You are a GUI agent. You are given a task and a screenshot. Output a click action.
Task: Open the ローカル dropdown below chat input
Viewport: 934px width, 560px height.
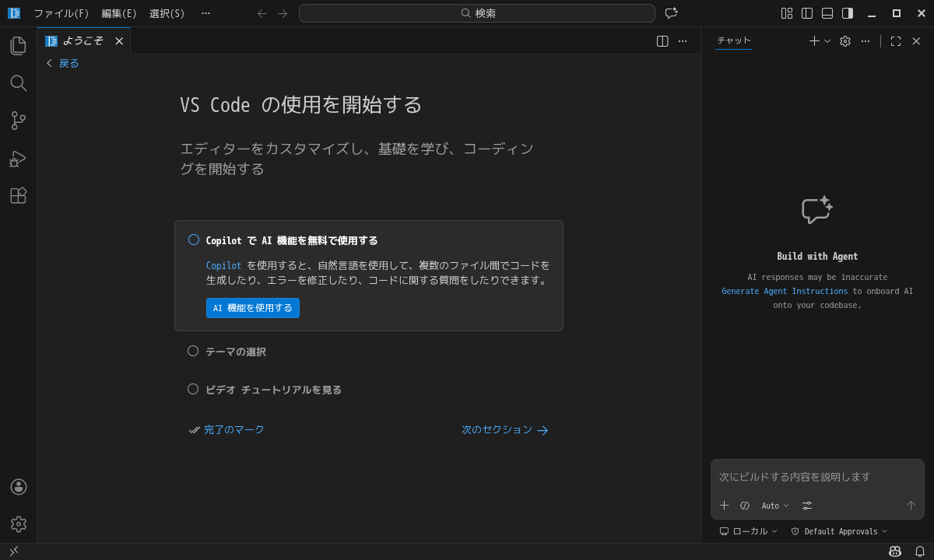coord(748,531)
